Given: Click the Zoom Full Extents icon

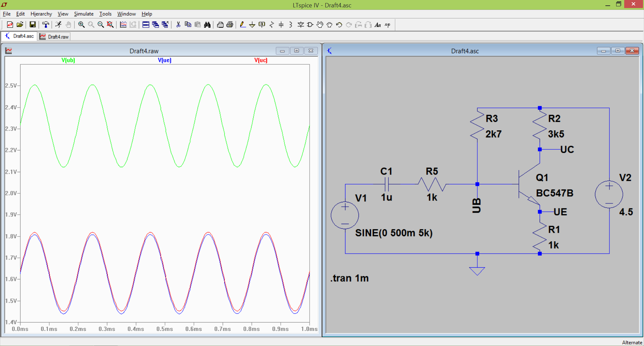Looking at the screenshot, I should coord(110,24).
